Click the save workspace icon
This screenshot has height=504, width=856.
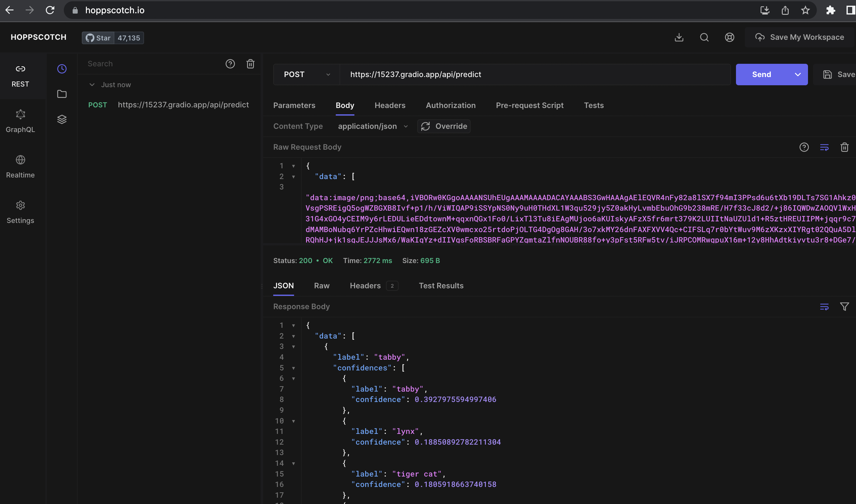coord(758,37)
